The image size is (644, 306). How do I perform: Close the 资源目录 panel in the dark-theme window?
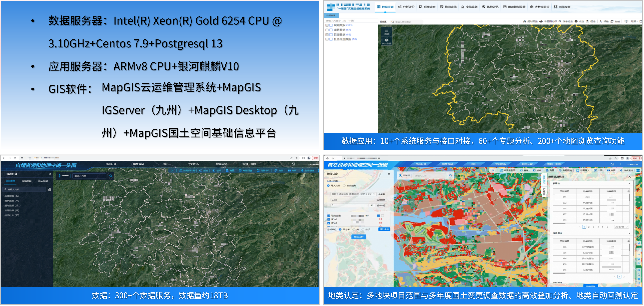tap(50, 174)
